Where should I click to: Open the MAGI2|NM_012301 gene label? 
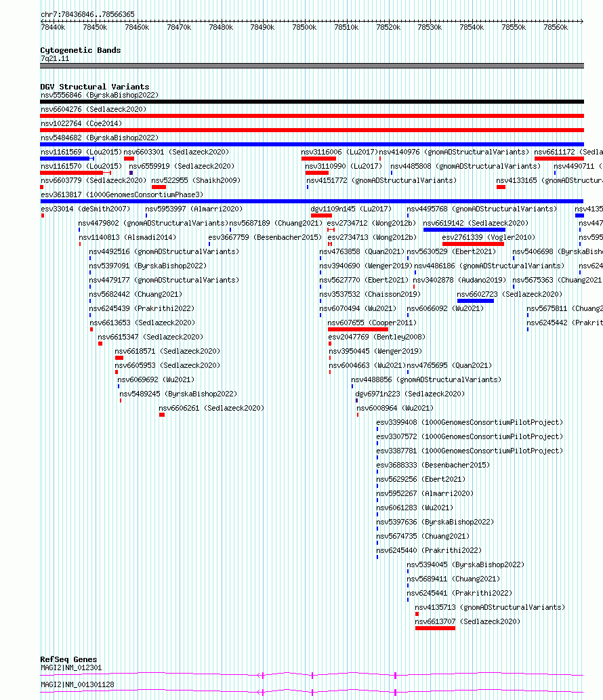point(71,668)
